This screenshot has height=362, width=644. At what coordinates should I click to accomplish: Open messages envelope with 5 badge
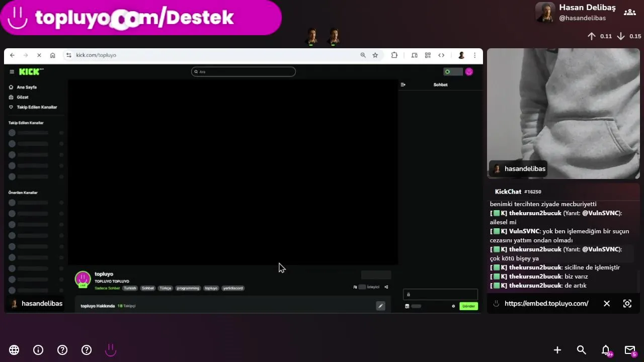coord(630,350)
